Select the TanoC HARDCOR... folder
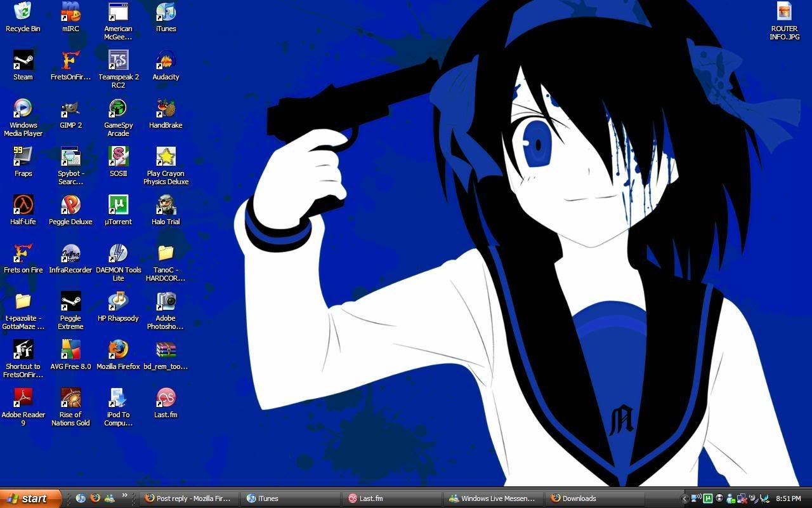Image resolution: width=812 pixels, height=508 pixels. point(166,262)
